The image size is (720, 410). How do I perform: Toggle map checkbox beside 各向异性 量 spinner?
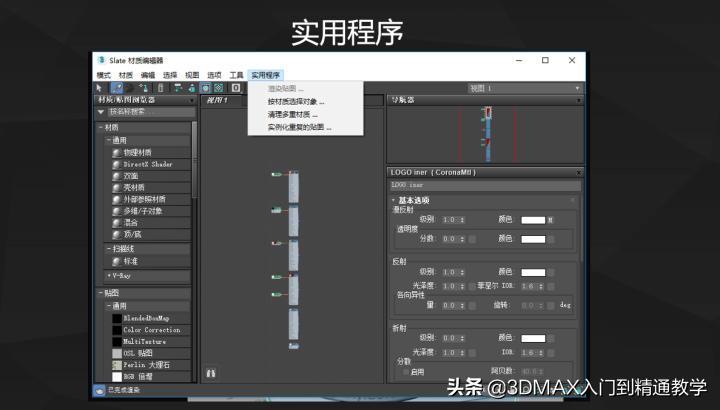472,305
